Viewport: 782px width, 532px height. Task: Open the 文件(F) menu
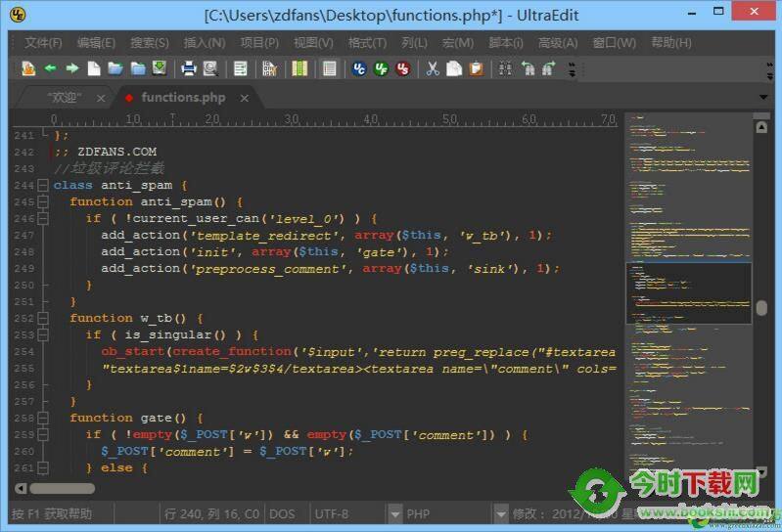(x=43, y=43)
